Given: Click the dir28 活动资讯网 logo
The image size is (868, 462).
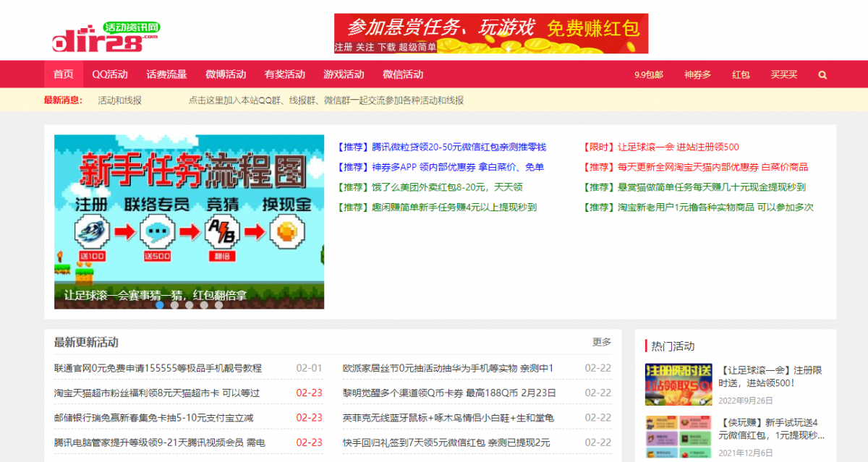Looking at the screenshot, I should point(106,36).
